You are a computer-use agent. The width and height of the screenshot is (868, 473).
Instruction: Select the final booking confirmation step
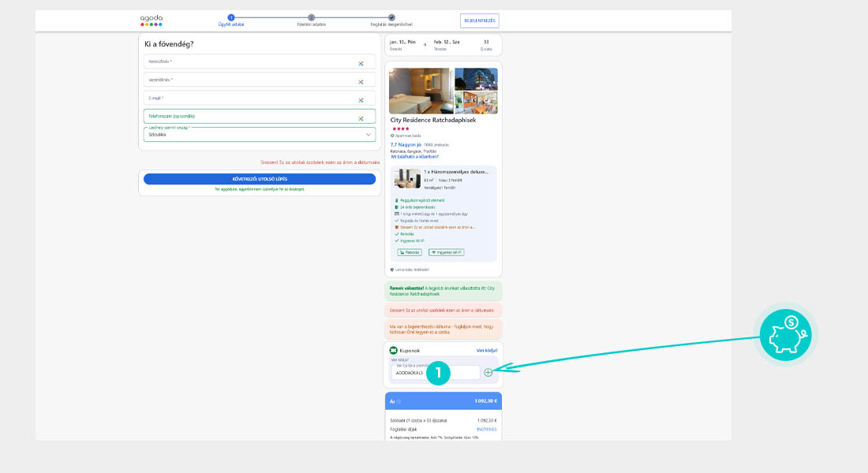click(391, 17)
